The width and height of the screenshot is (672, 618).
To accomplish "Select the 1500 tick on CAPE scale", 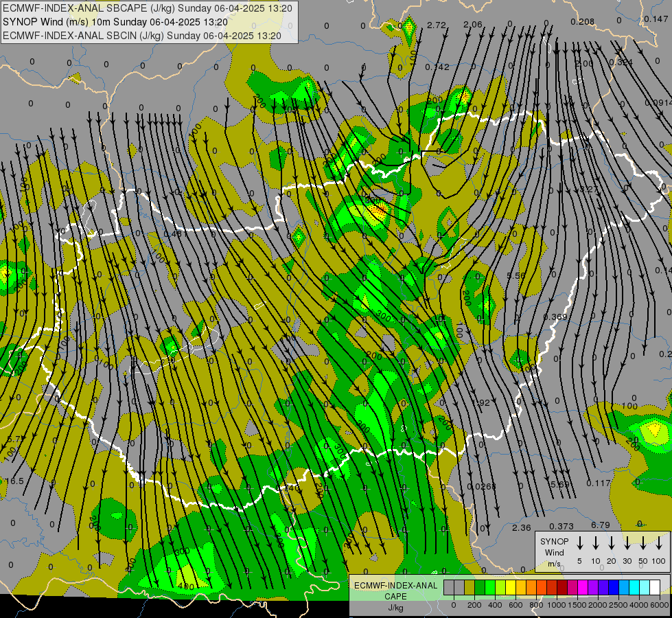I will 577,605.
